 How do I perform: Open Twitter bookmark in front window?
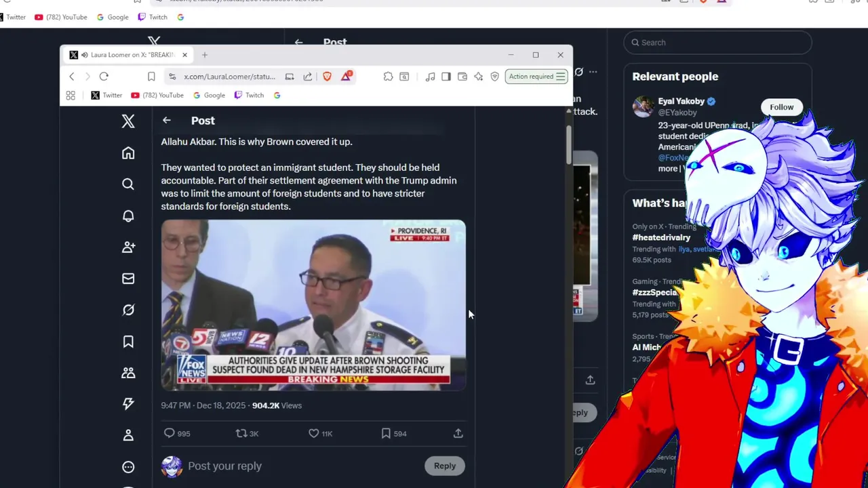[106, 96]
